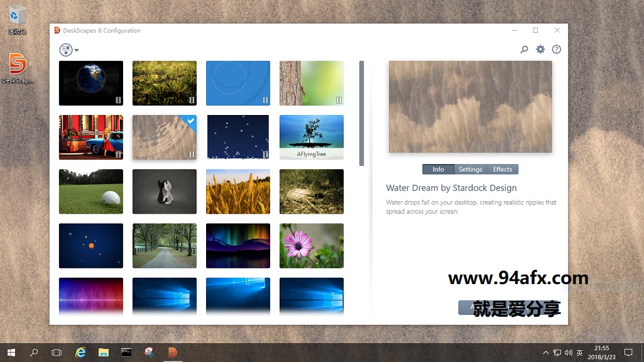Open the Recycle Bin desktop icon
Screen dimensions: 644x362
click(17, 20)
